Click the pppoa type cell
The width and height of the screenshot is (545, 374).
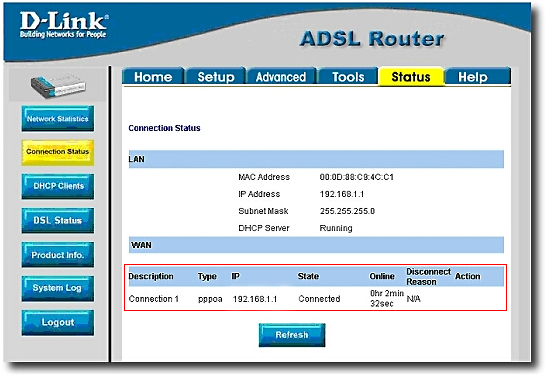coord(210,299)
